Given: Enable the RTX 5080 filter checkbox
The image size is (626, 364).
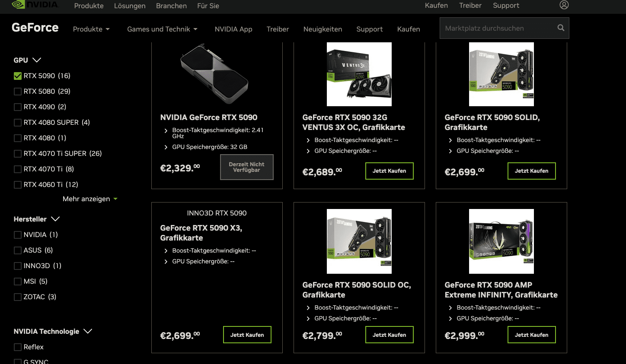Looking at the screenshot, I should 18,92.
